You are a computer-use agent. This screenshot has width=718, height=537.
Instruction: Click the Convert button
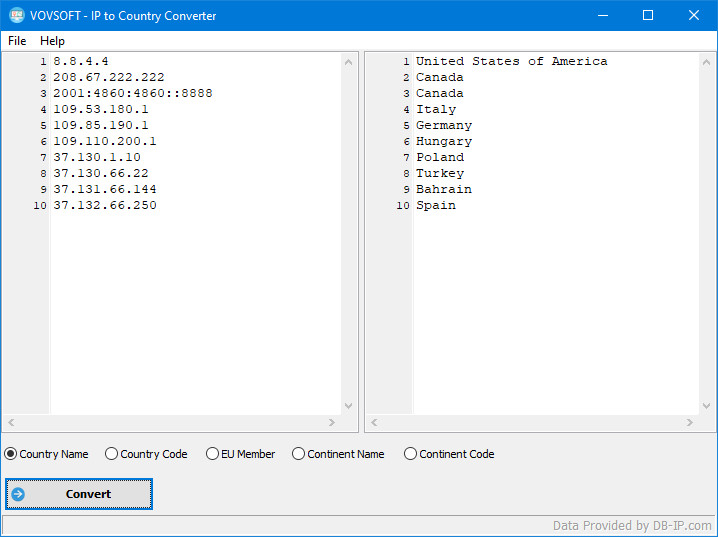coord(79,494)
